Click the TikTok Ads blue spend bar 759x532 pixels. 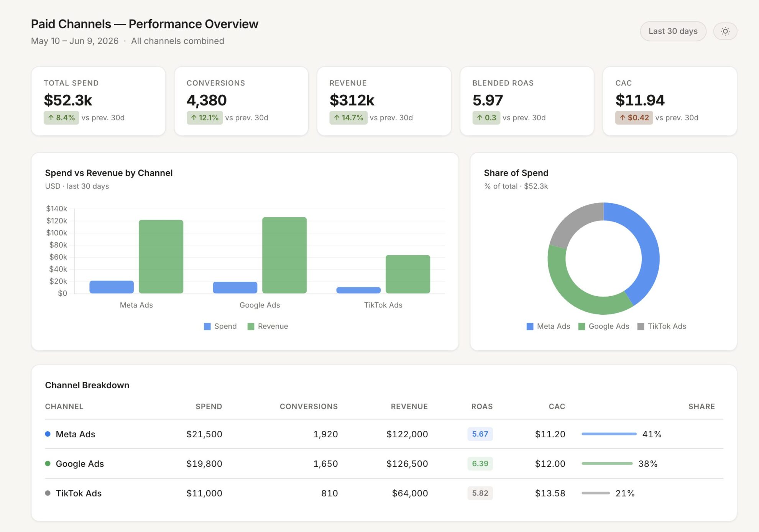358,290
